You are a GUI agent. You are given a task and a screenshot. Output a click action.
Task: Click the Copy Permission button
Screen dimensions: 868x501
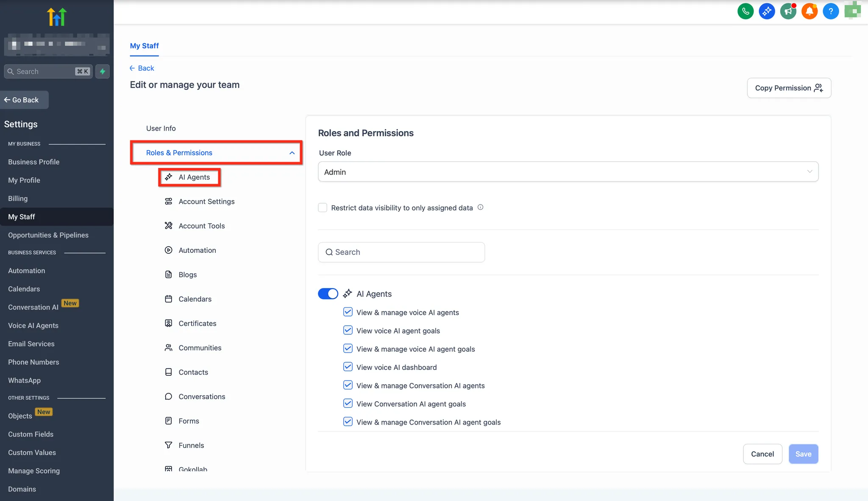788,88
